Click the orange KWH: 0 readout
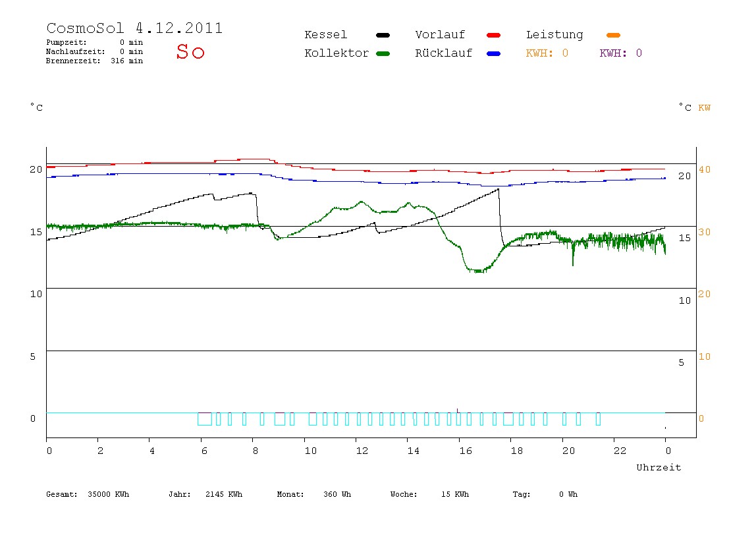The width and height of the screenshot is (756, 535). [x=547, y=53]
